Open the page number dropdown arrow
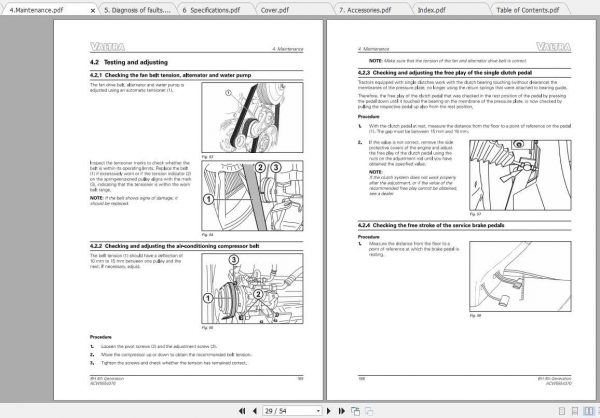Viewport: 600px width, 418px height. [318, 411]
